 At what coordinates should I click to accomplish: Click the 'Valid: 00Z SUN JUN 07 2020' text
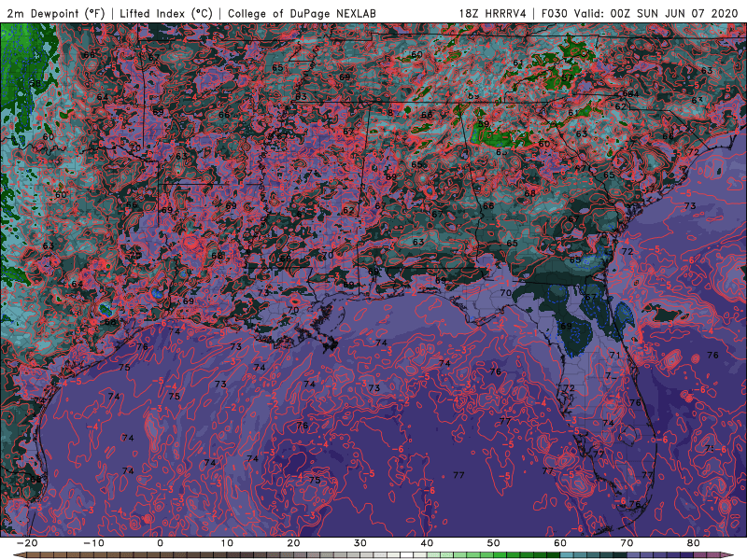coord(655,13)
